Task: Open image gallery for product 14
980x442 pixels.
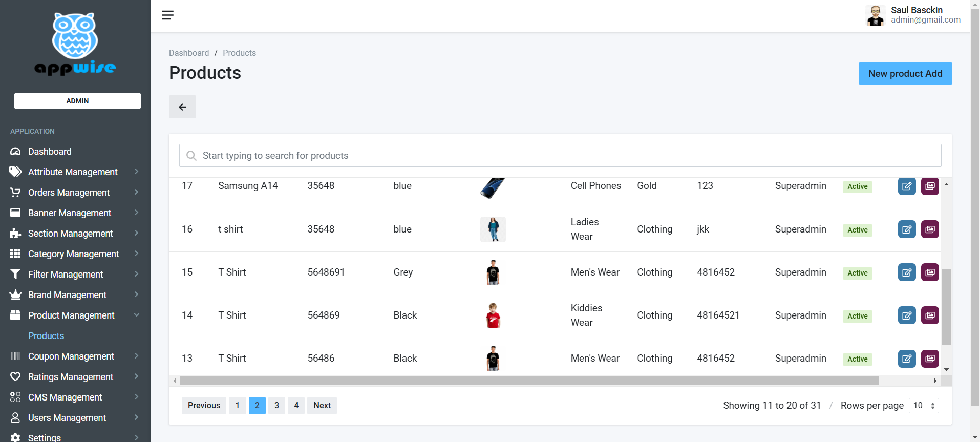Action: click(930, 315)
